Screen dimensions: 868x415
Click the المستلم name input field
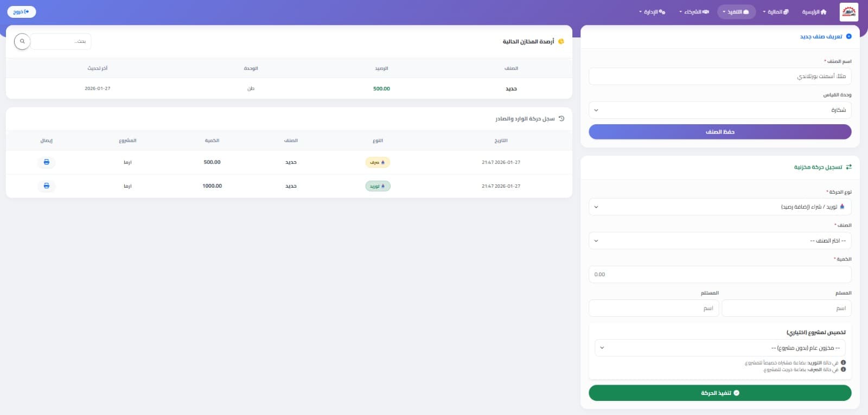(654, 308)
